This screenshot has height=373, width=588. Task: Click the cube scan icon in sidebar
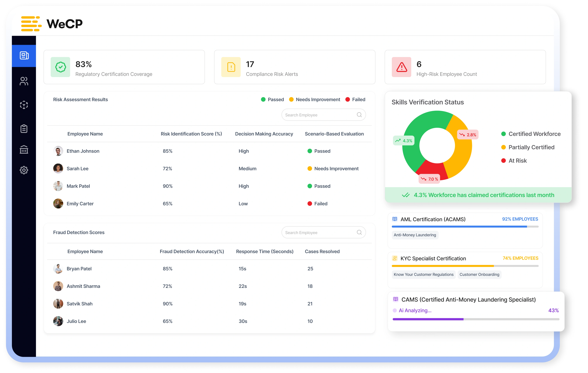pyautogui.click(x=24, y=105)
